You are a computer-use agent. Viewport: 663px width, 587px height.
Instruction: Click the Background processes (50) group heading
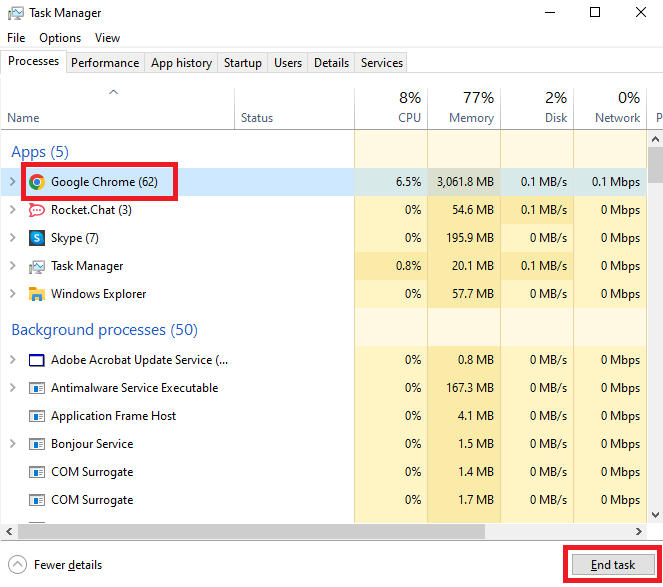(104, 330)
